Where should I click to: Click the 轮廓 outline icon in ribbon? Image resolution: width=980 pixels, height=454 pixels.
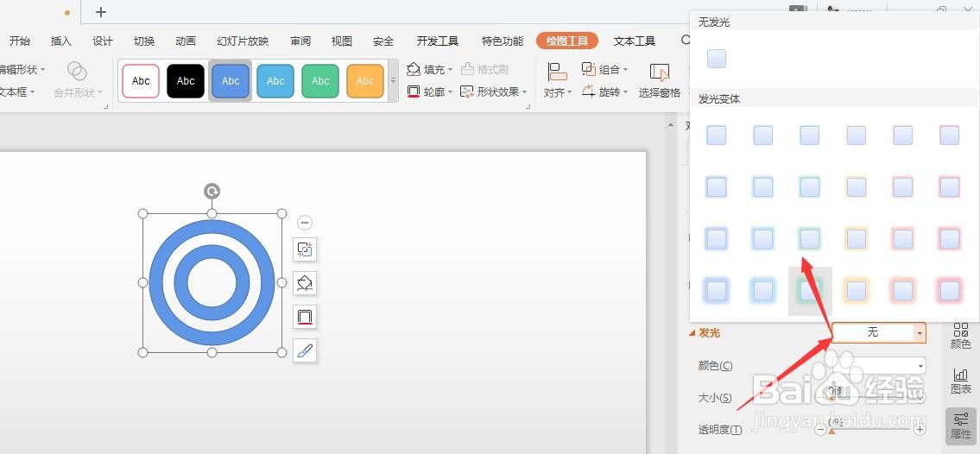click(413, 91)
